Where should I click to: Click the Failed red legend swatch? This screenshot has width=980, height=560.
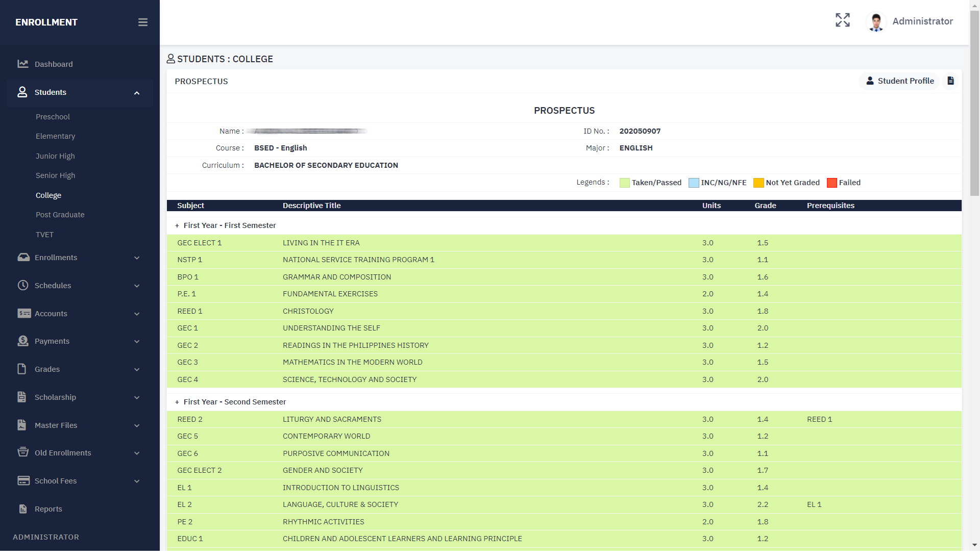831,183
